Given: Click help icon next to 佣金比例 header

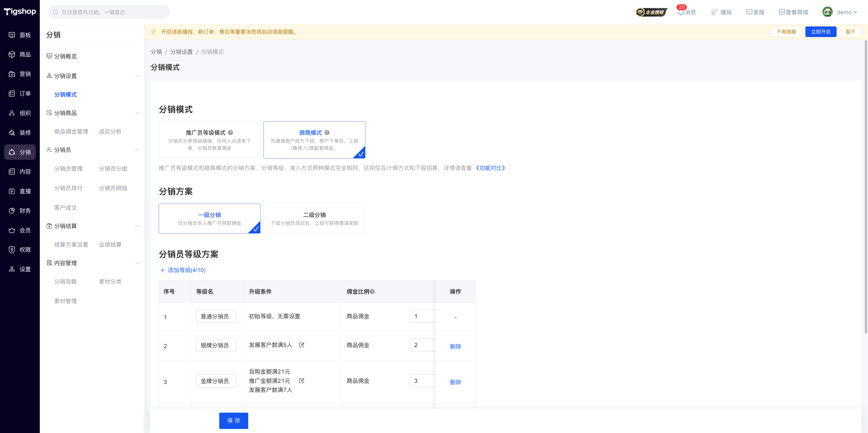Looking at the screenshot, I should click(x=372, y=292).
